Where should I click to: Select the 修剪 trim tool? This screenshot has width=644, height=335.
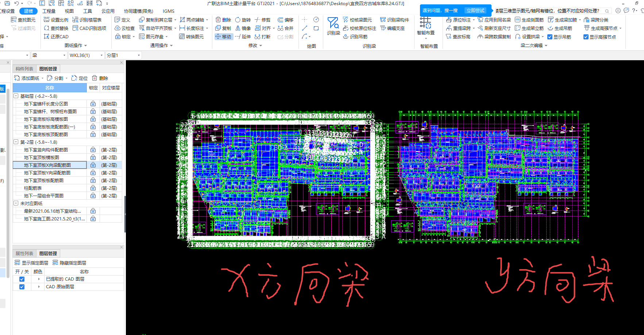pyautogui.click(x=263, y=20)
